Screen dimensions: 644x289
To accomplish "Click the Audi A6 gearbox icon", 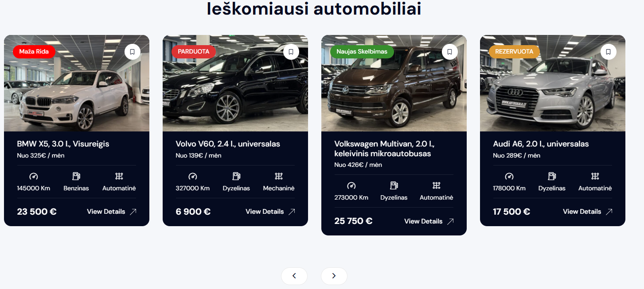I will click(595, 176).
